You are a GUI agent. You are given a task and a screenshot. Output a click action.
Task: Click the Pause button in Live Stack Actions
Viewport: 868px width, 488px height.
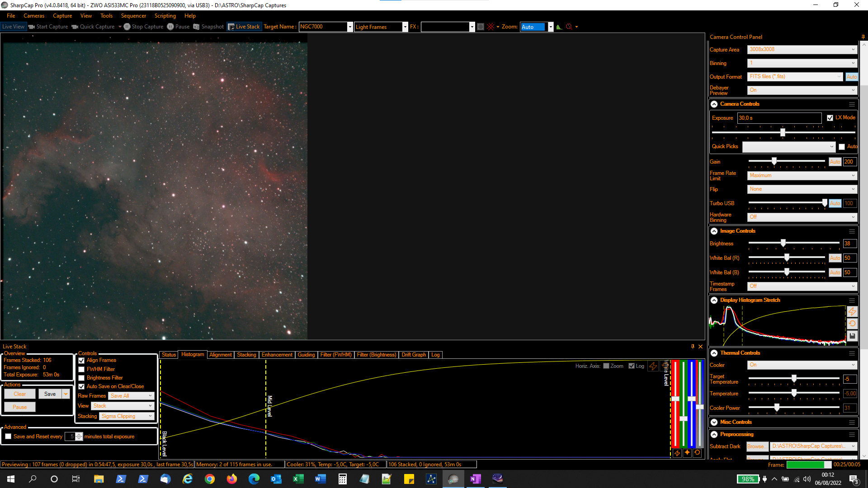[x=20, y=407]
